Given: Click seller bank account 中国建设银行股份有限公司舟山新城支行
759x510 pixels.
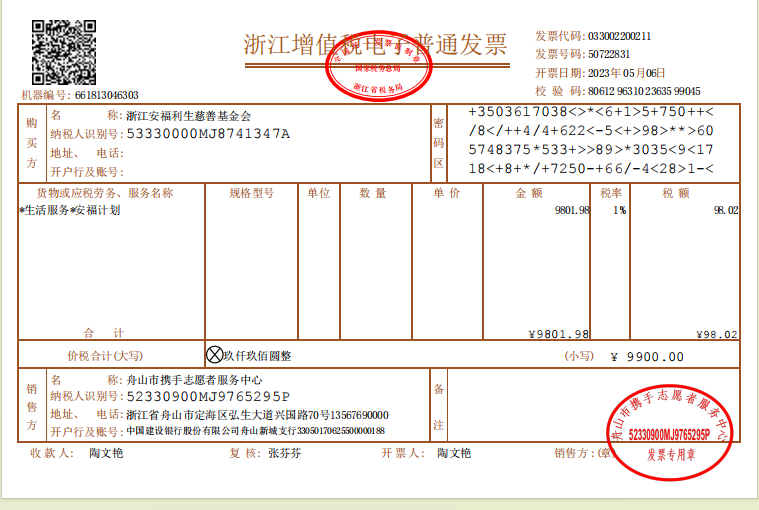Looking at the screenshot, I should tap(212, 431).
